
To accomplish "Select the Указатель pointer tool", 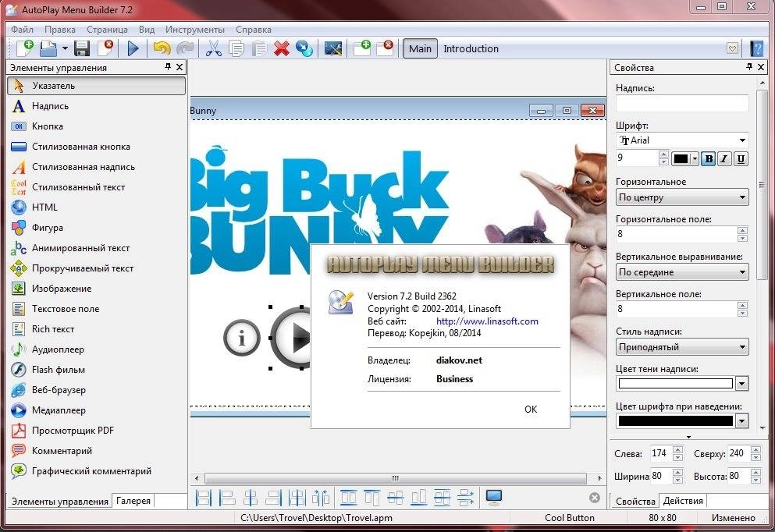I will coord(96,86).
